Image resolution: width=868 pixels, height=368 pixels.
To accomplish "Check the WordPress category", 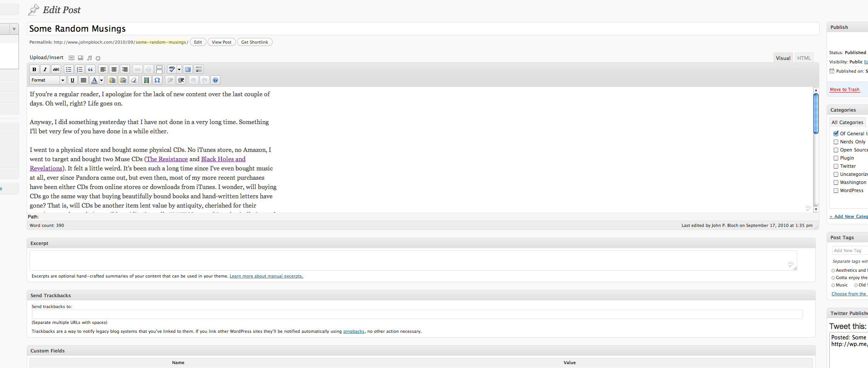I will coord(836,191).
